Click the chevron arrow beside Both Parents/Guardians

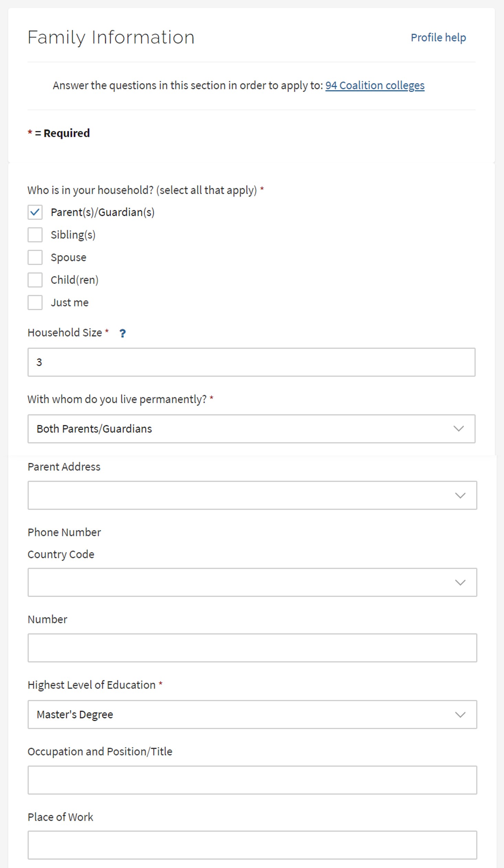[458, 429]
